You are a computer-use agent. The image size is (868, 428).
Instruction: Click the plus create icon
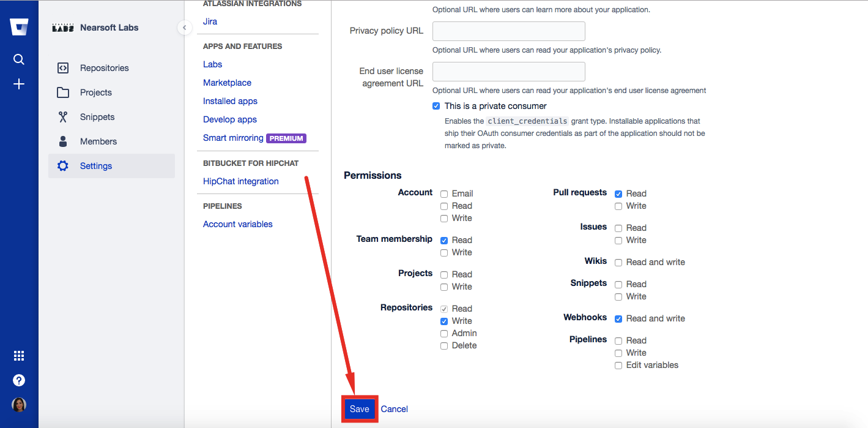point(19,84)
